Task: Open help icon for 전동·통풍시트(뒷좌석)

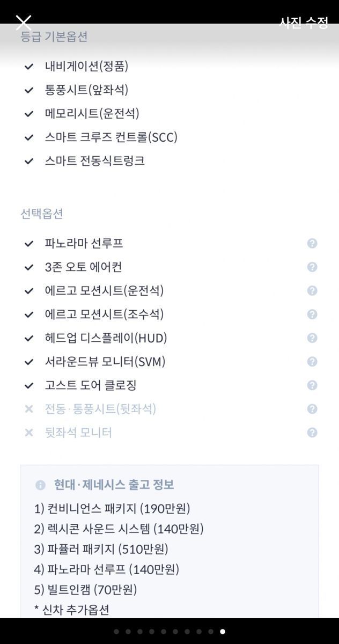Action: [x=312, y=408]
